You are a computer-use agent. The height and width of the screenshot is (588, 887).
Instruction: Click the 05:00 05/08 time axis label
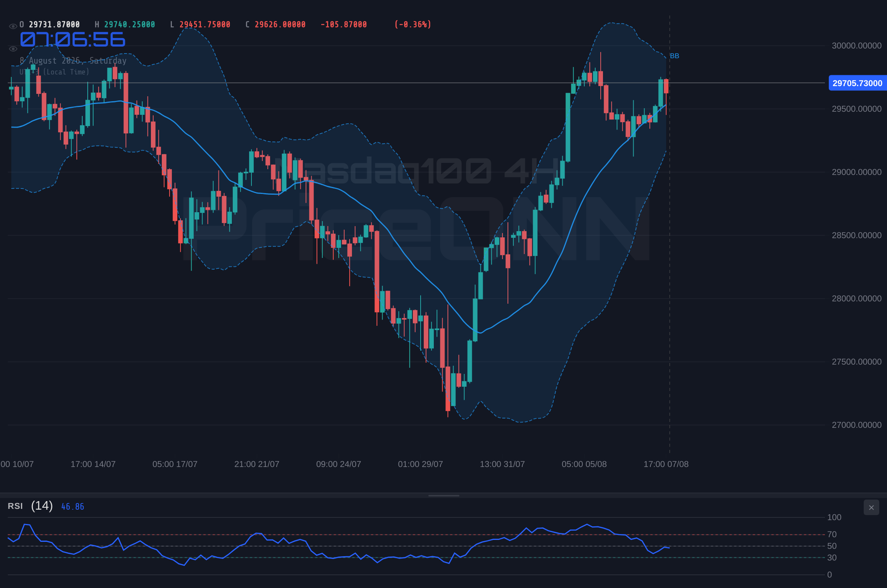tap(584, 464)
